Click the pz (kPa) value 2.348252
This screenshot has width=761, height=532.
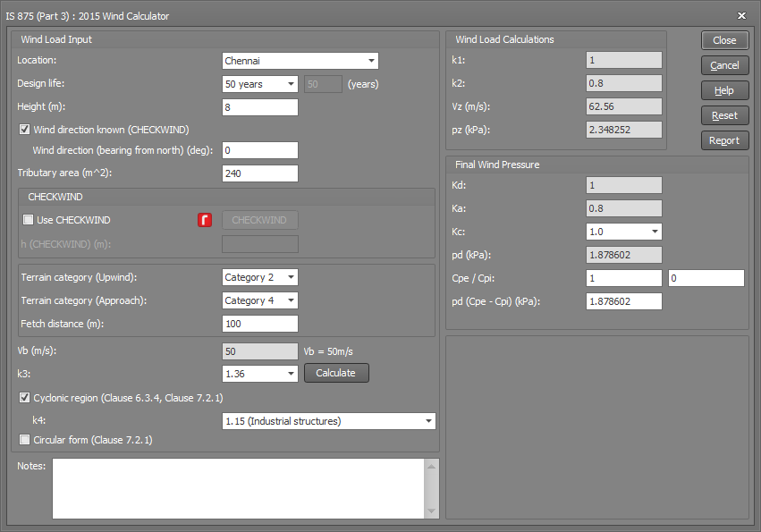pyautogui.click(x=623, y=130)
